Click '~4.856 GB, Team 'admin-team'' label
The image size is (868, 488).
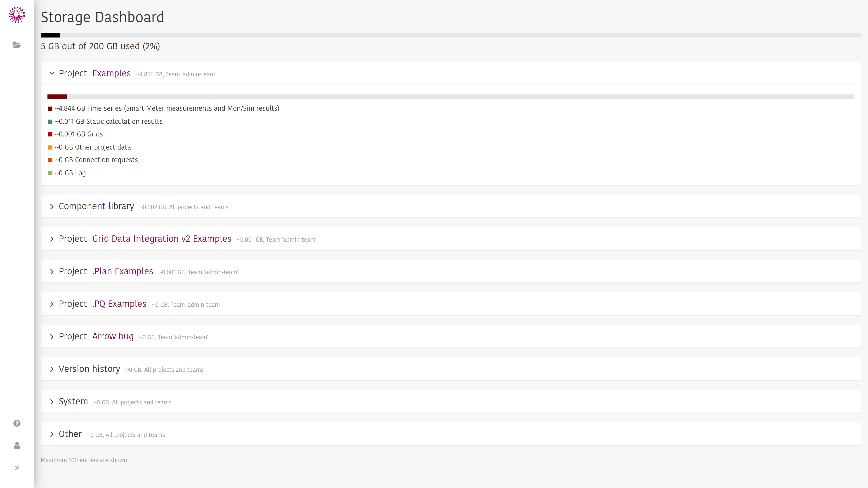pyautogui.click(x=176, y=74)
